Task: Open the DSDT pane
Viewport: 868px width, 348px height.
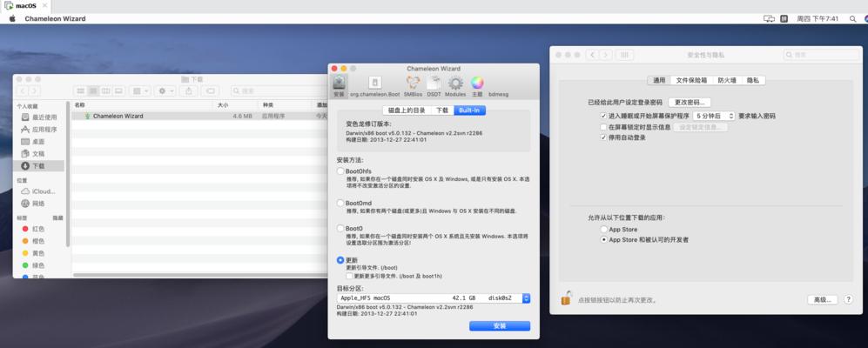Action: 434,86
